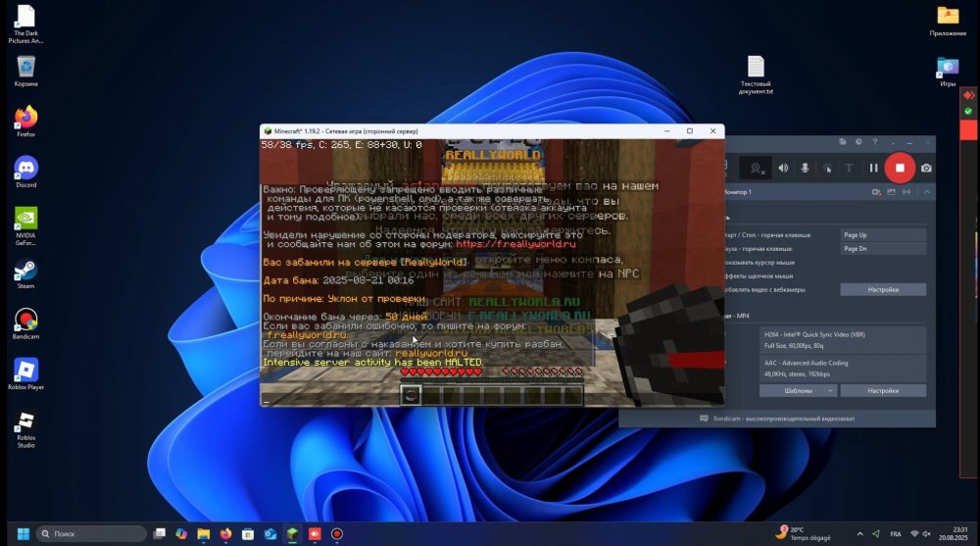This screenshot has height=546, width=980.
Task: Toggle the webcam overlay icon in Bandicam
Action: point(756,168)
